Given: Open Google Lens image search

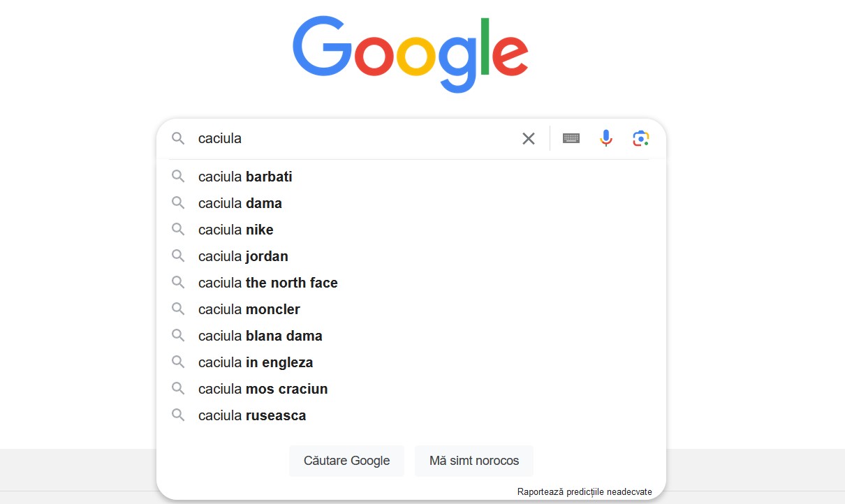Looking at the screenshot, I should 641,138.
